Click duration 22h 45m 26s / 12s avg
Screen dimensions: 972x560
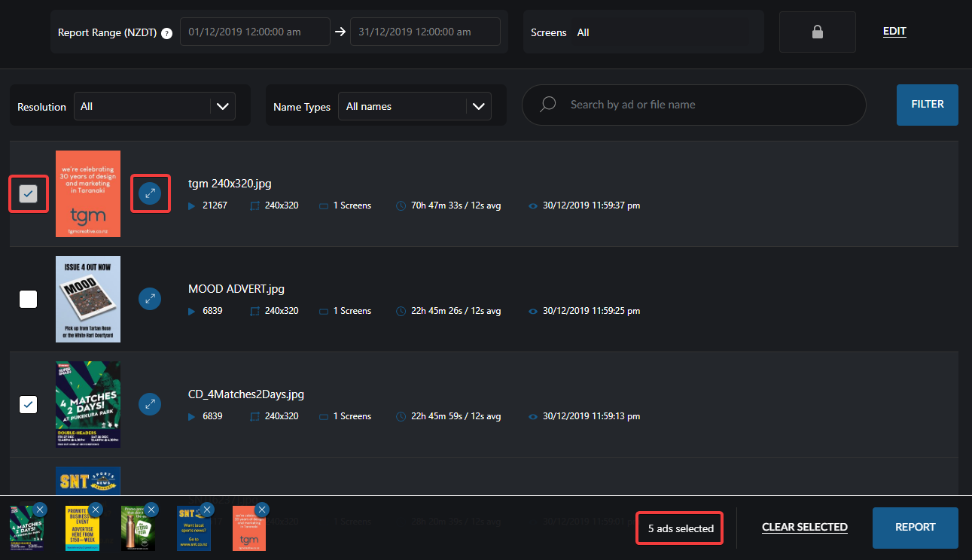(455, 311)
